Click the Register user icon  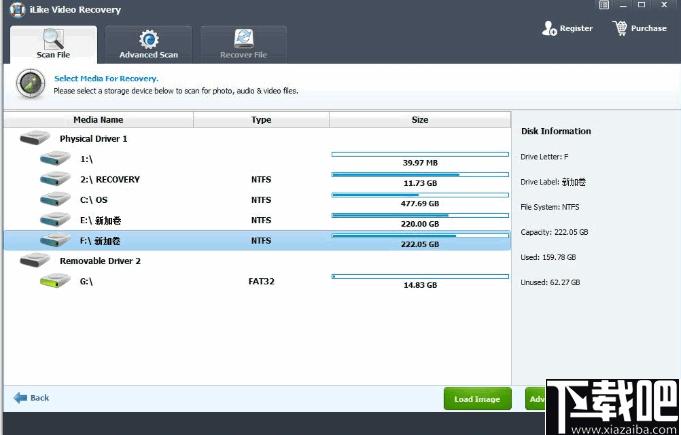[x=549, y=28]
